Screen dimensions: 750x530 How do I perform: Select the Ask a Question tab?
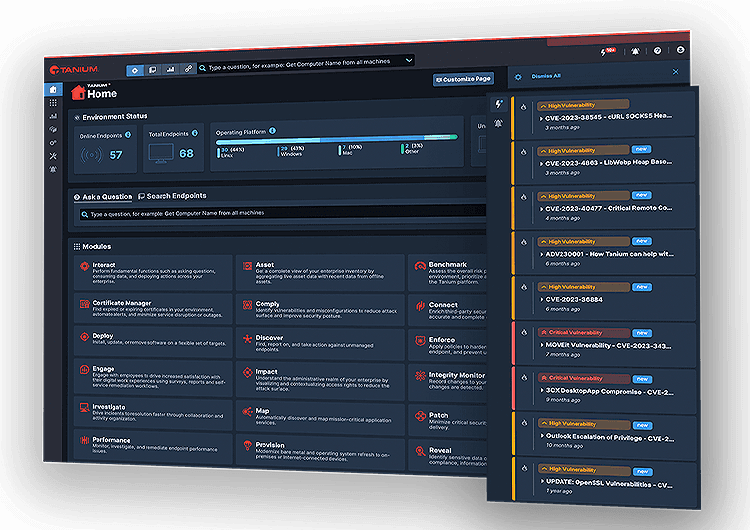tap(103, 197)
